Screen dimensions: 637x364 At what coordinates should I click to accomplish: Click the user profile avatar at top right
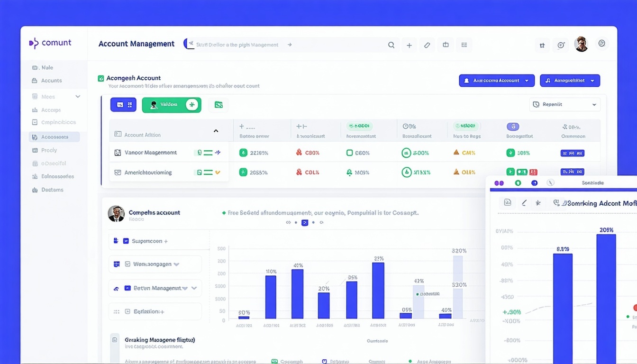pyautogui.click(x=581, y=44)
